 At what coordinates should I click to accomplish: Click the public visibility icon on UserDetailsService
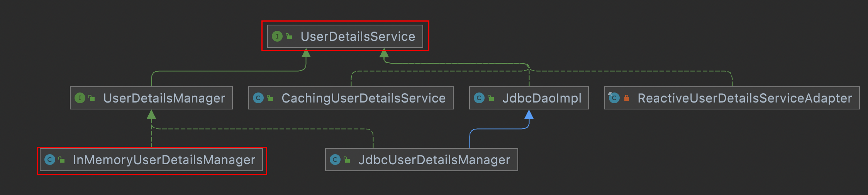pyautogui.click(x=289, y=37)
